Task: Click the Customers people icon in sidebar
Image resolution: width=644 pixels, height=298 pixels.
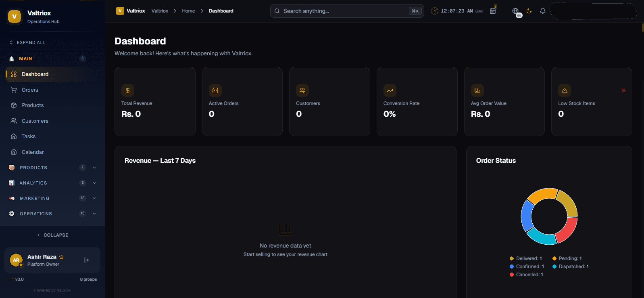Action: [14, 121]
